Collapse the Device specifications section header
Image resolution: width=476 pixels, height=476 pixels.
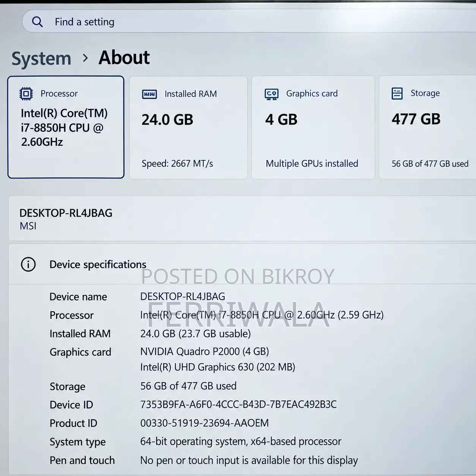pyautogui.click(x=242, y=264)
